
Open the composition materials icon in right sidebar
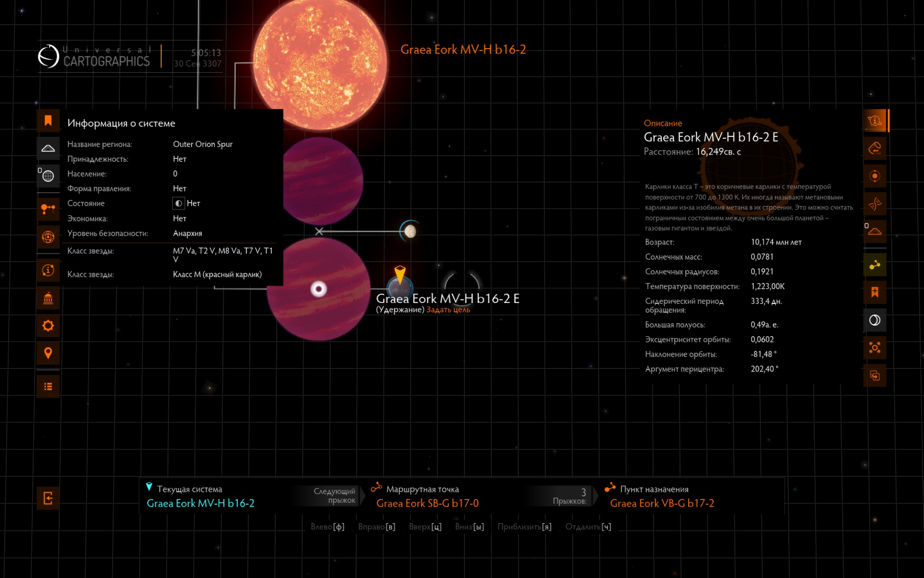pyautogui.click(x=875, y=148)
